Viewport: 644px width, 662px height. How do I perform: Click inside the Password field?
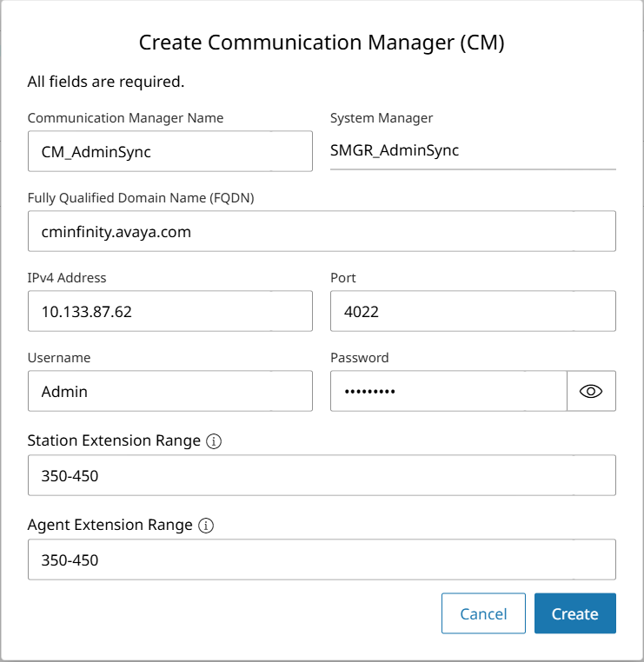(448, 391)
